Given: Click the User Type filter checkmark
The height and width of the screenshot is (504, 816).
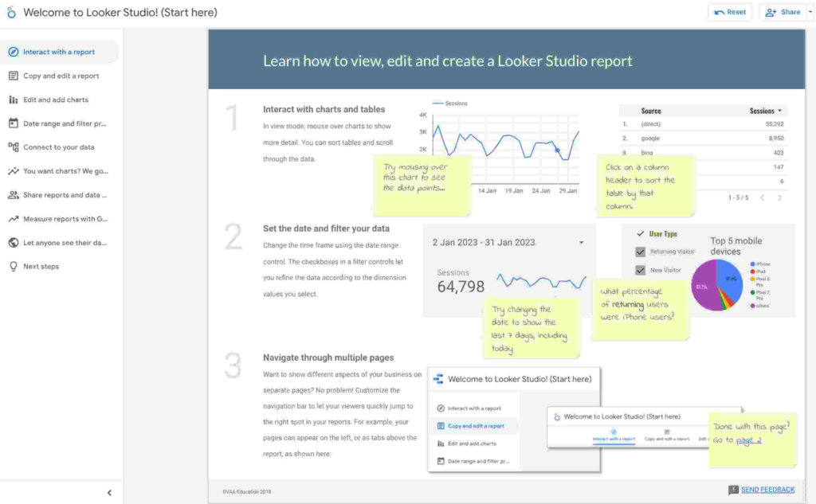Looking at the screenshot, I should tap(640, 233).
